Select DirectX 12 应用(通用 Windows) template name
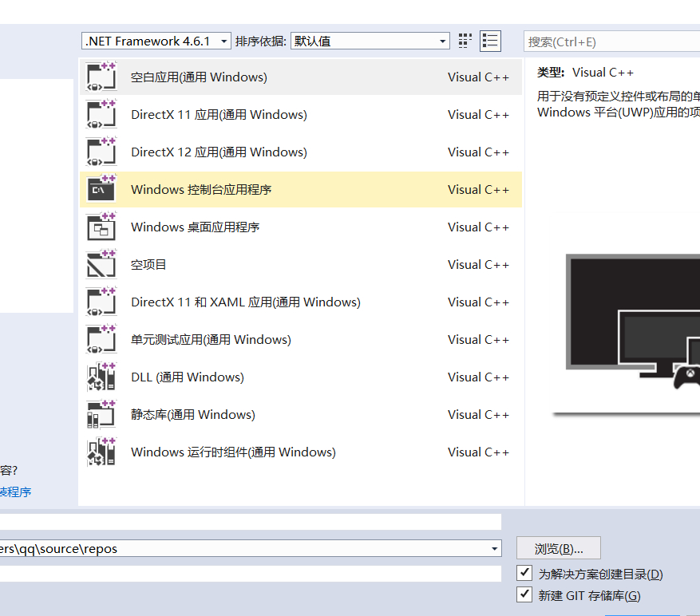Viewport: 700px width, 616px height. point(219,152)
